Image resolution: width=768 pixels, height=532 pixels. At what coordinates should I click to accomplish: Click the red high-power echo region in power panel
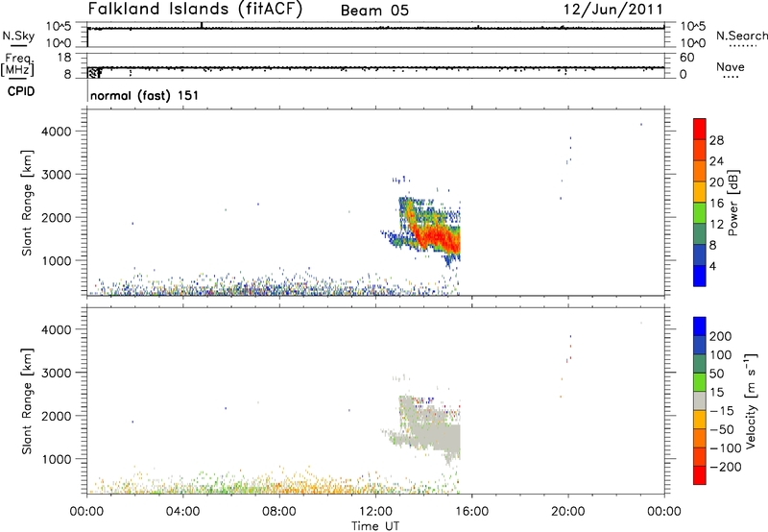[438, 237]
